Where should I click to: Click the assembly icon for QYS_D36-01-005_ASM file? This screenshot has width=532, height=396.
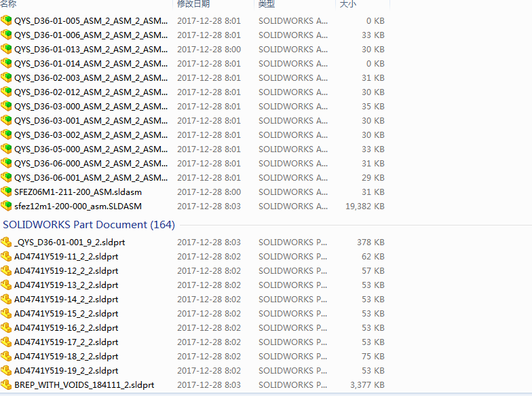6,20
